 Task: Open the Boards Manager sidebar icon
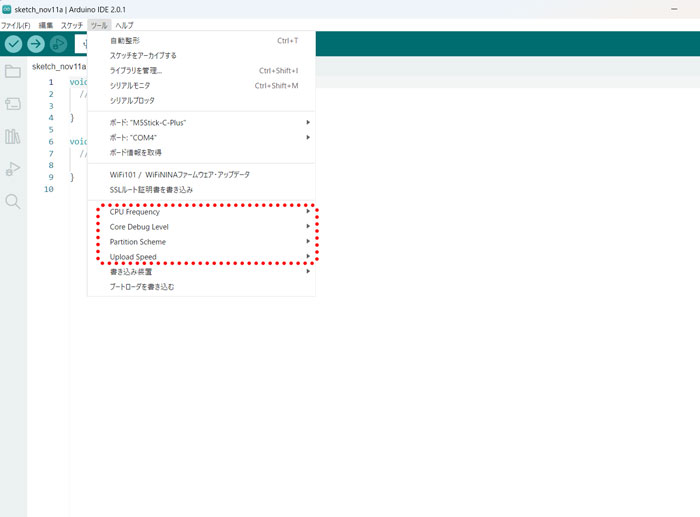13,104
